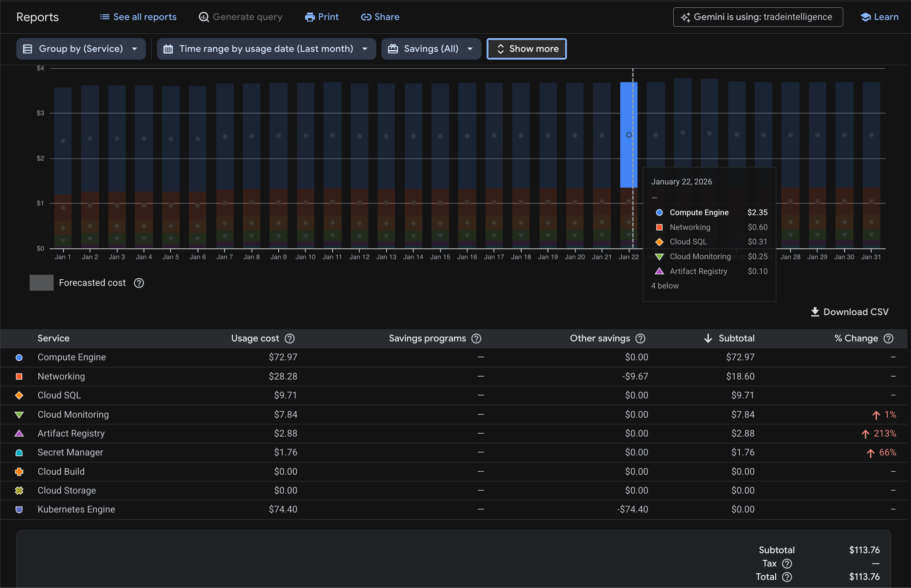Image resolution: width=911 pixels, height=588 pixels.
Task: Open the Savings (All) dropdown
Action: point(431,49)
